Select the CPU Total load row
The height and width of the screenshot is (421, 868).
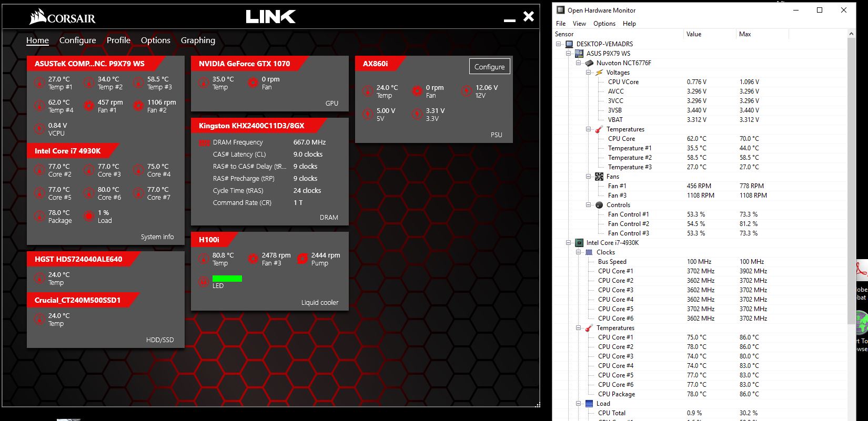(x=700, y=413)
